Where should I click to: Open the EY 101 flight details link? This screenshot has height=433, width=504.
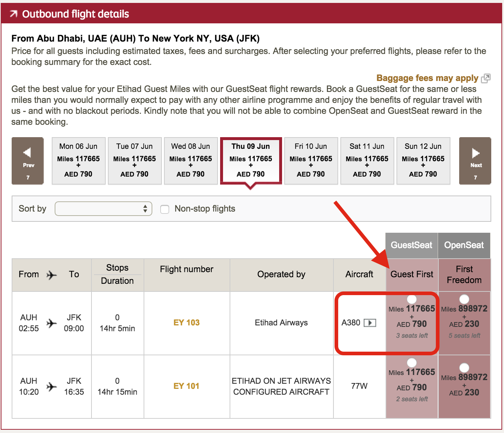click(x=187, y=386)
